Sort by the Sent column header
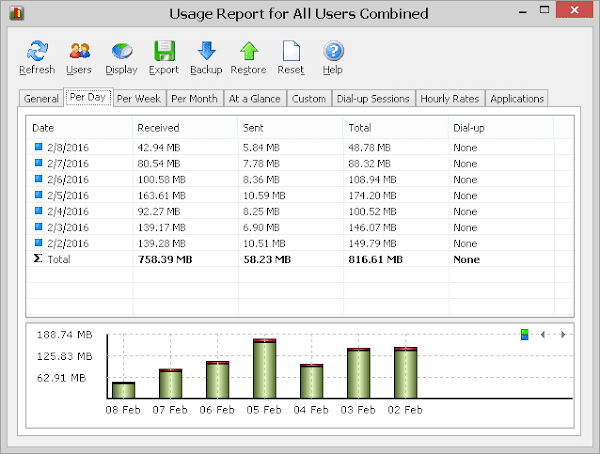 (x=290, y=128)
